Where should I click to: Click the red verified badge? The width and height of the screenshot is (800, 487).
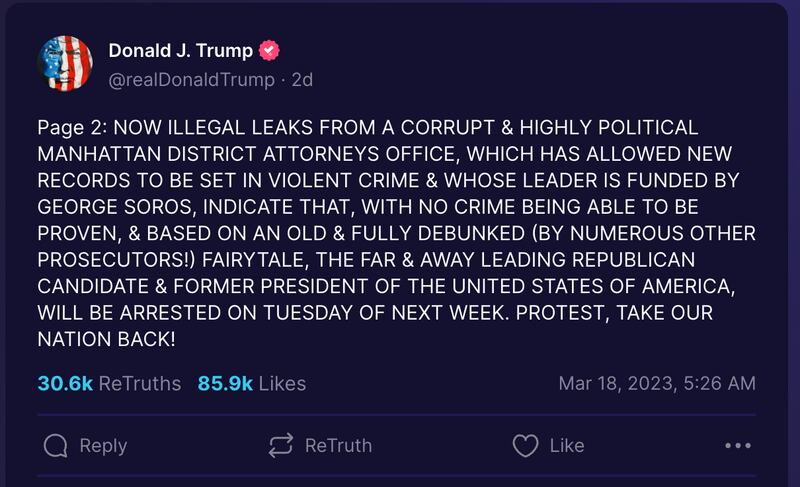(269, 52)
